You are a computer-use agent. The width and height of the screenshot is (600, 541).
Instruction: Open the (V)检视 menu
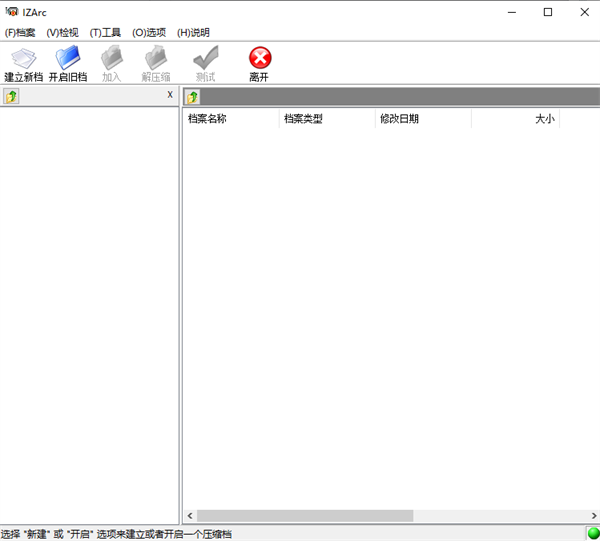[x=62, y=32]
